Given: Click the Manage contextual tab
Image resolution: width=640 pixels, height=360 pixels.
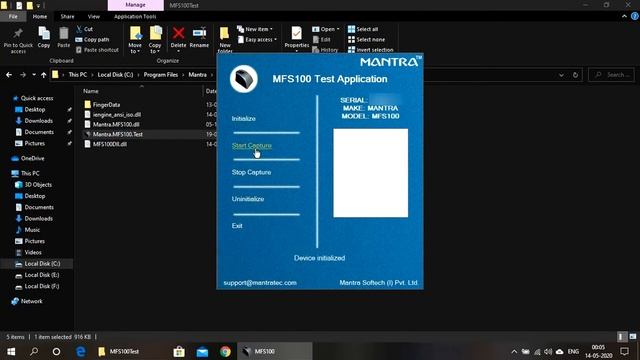Looking at the screenshot, I should (136, 5).
